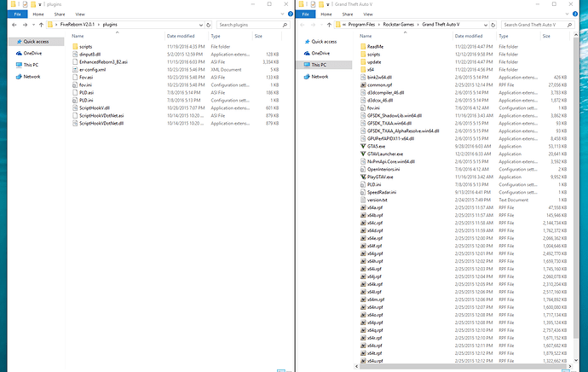Open the scripts folder in plugins window
The width and height of the screenshot is (588, 372).
tap(85, 47)
